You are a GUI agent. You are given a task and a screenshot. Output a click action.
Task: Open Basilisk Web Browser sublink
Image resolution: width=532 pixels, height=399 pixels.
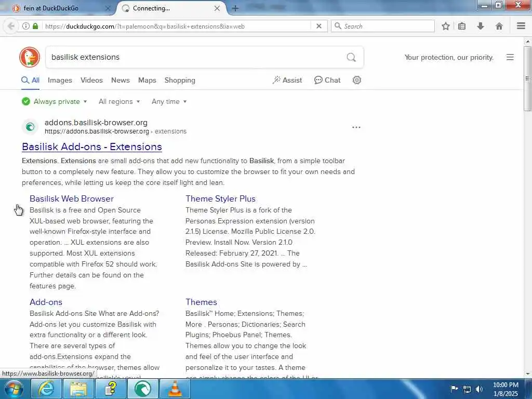[x=72, y=198]
